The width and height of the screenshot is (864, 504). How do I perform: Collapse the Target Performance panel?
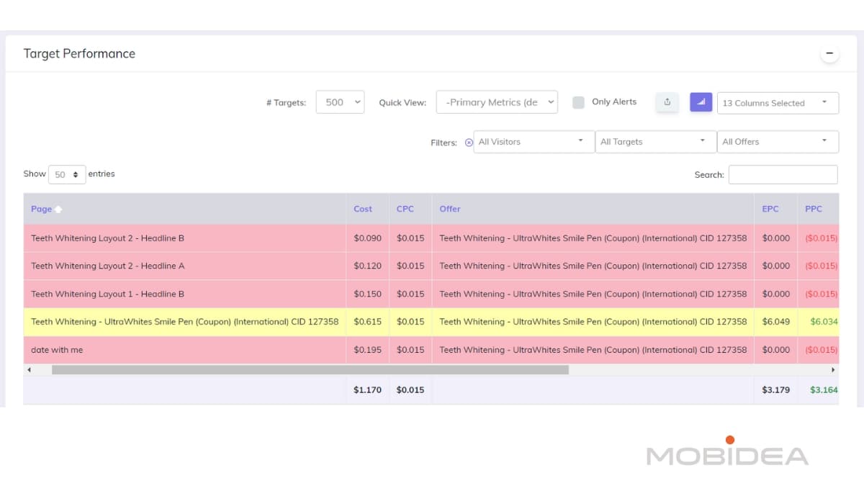click(829, 53)
